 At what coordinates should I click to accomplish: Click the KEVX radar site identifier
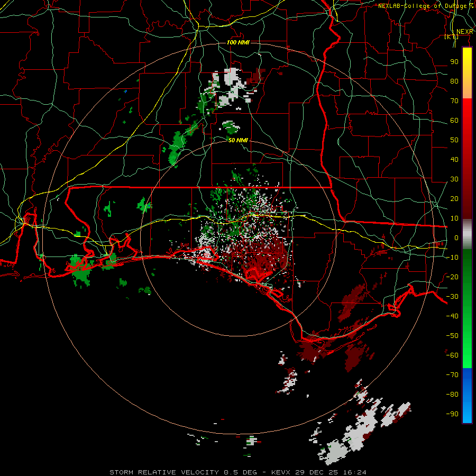tap(281, 472)
